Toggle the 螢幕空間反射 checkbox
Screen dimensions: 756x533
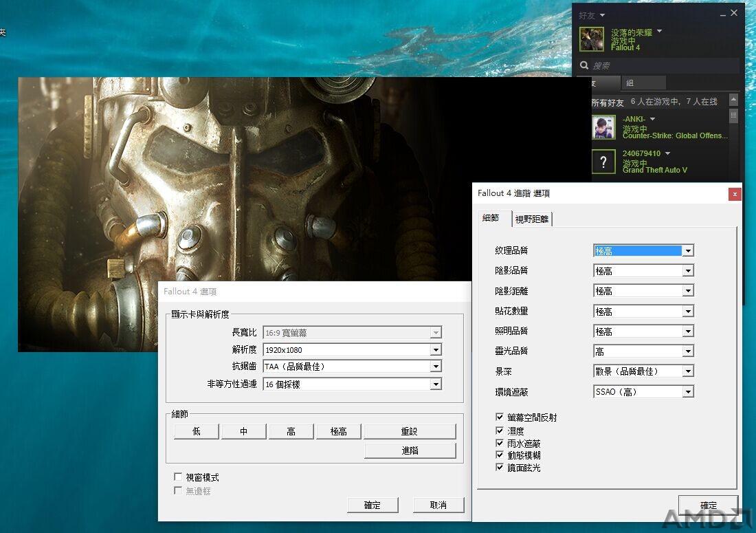500,417
